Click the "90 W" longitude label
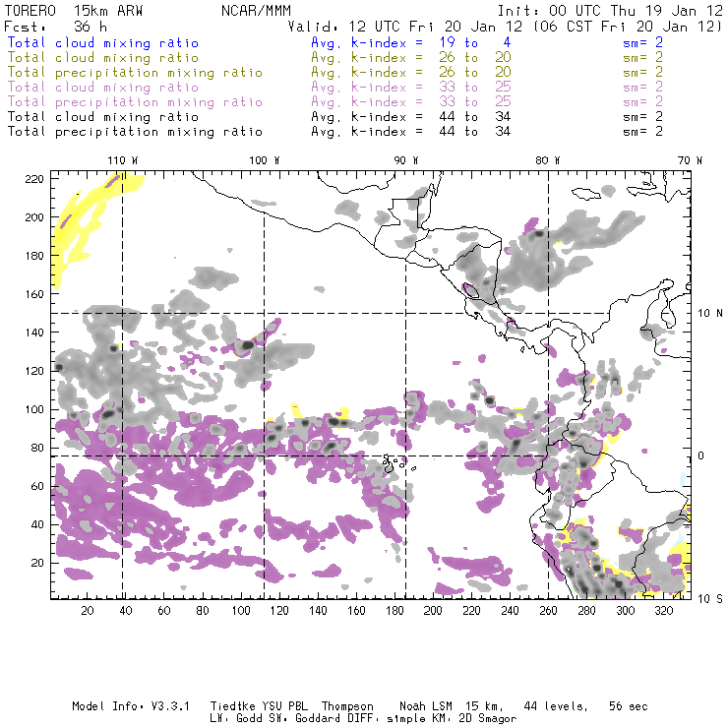This screenshot has height=728, width=728. tap(406, 160)
